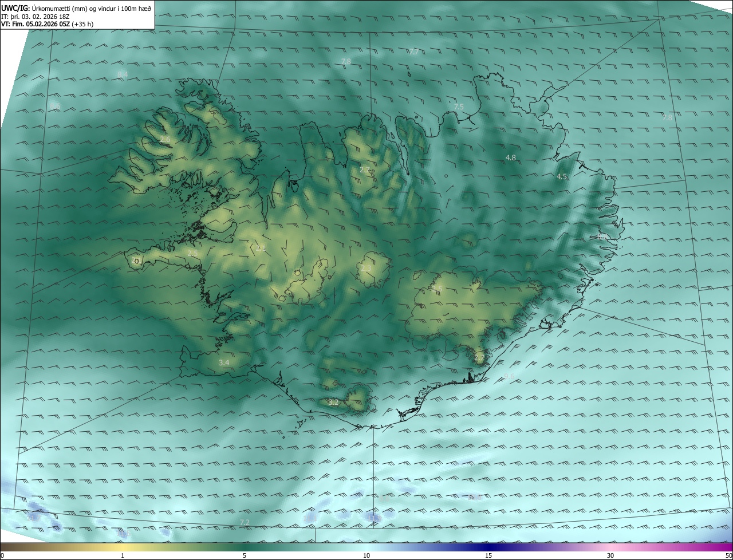
Task: Click the 0 tick on the color scale
Action: [x=2, y=556]
